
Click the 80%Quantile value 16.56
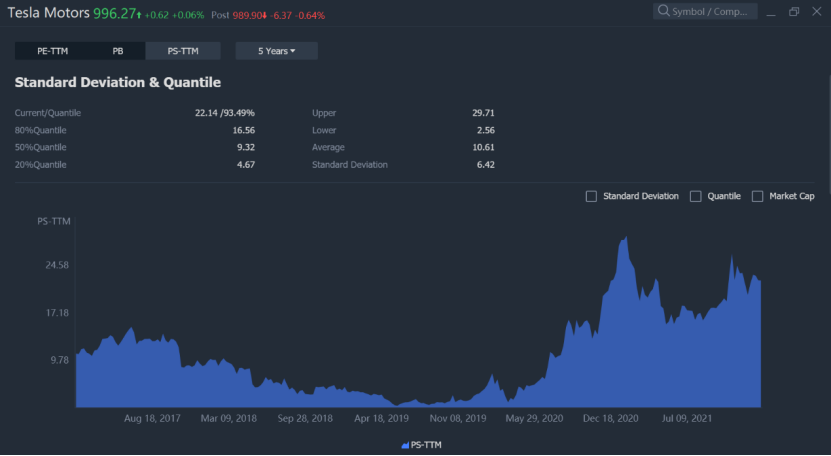coord(244,130)
